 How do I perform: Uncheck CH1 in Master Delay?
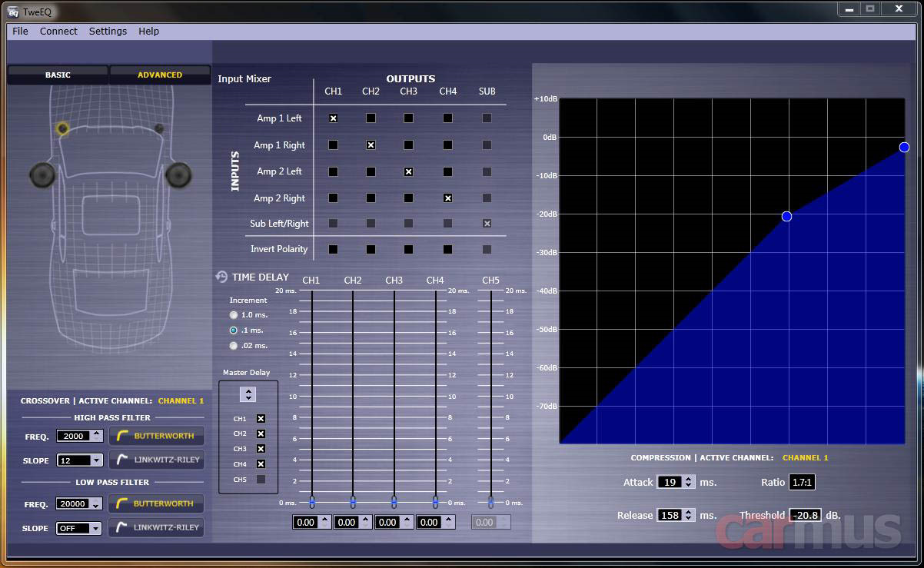pyautogui.click(x=261, y=419)
